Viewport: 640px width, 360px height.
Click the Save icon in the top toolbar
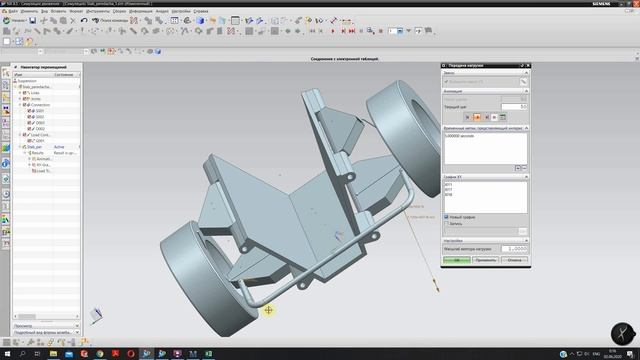pos(32,20)
